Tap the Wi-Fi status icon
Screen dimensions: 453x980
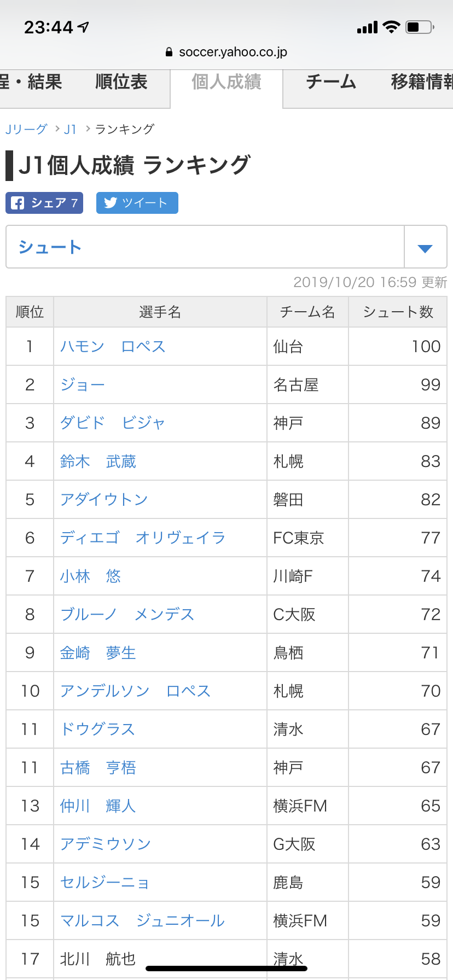[391, 27]
